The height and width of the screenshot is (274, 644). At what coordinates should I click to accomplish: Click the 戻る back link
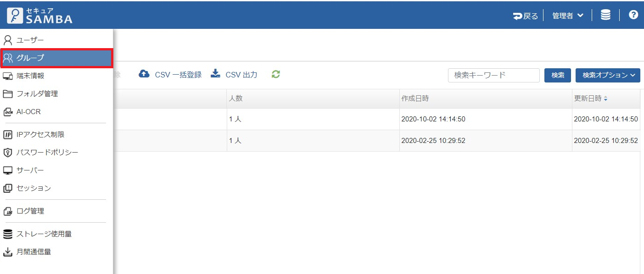pyautogui.click(x=526, y=16)
